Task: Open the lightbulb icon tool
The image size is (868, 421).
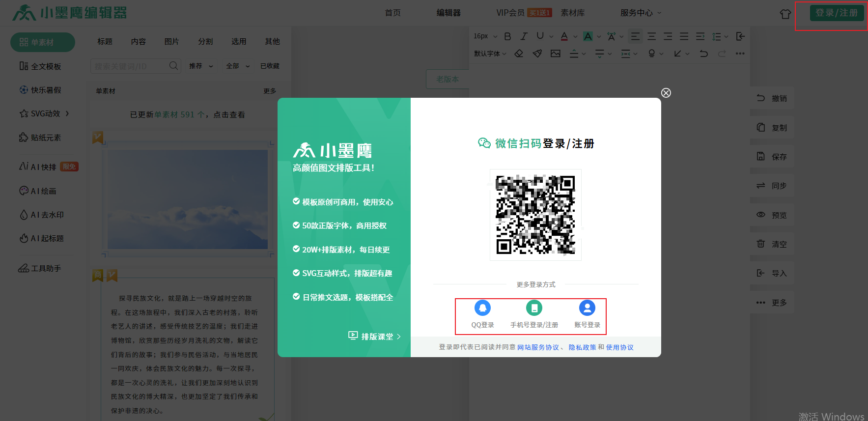Action: [651, 54]
